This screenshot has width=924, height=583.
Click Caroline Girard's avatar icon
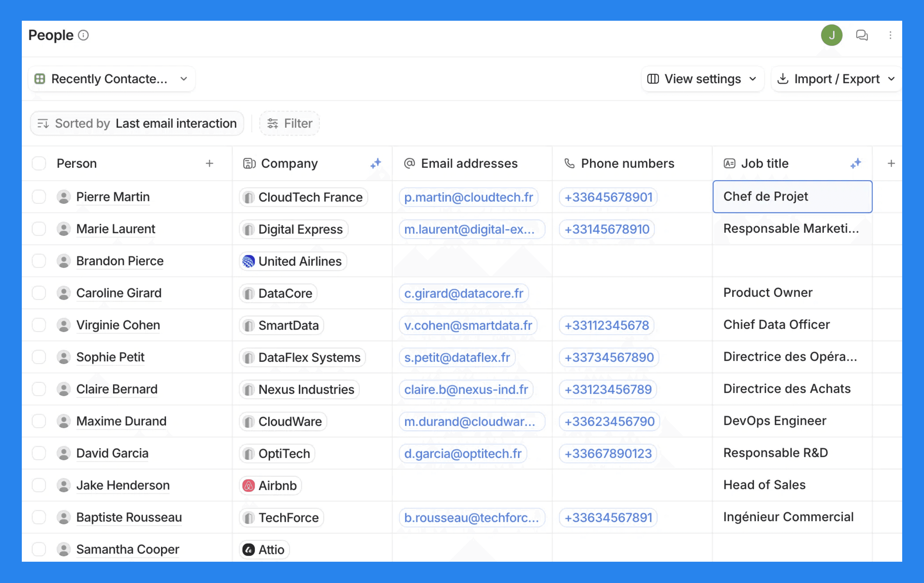pos(63,293)
